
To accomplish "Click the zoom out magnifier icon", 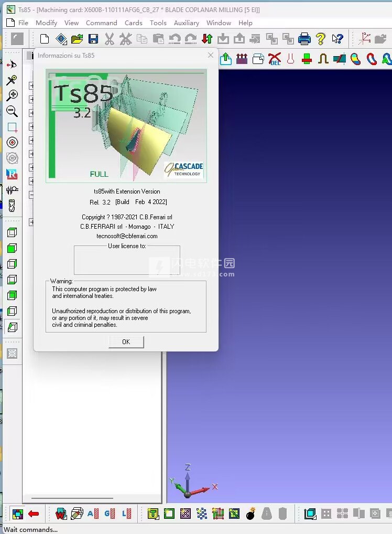I will (12, 111).
